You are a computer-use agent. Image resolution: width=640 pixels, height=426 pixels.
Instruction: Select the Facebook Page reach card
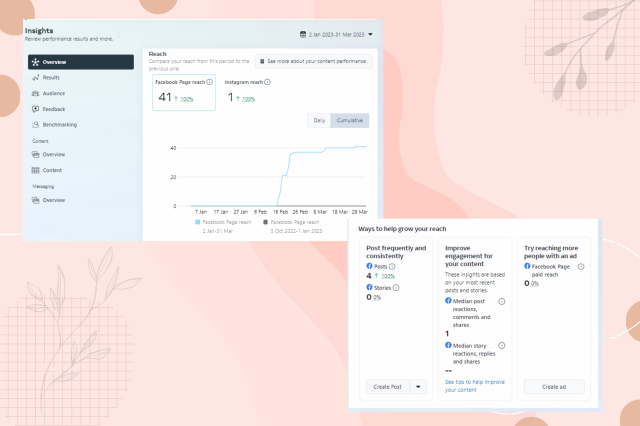(x=184, y=93)
